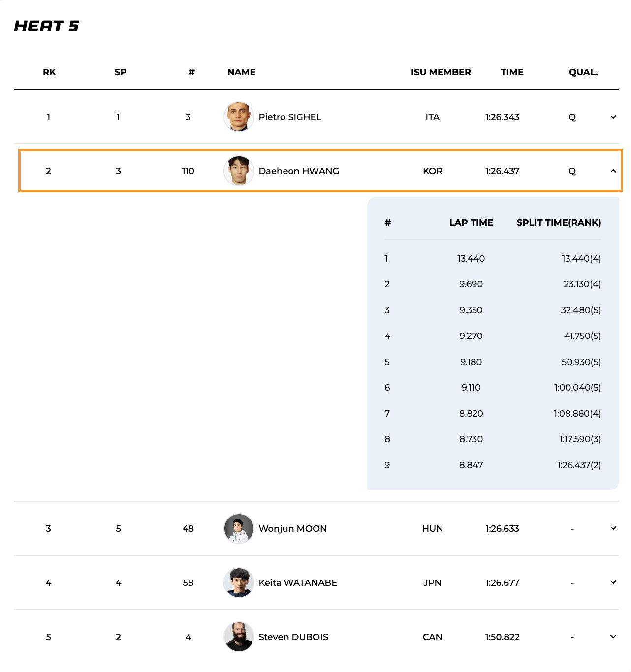Select the Wonjun MOON name text

tap(292, 529)
